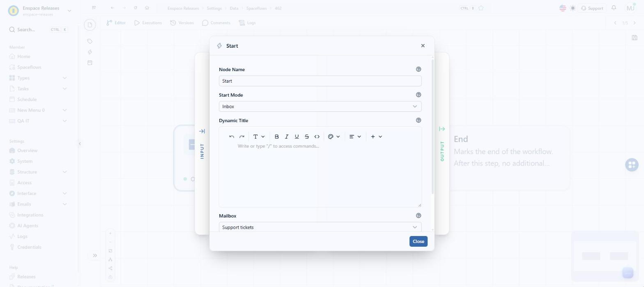Click the undo icon in Dynamic Title editor

tap(232, 137)
